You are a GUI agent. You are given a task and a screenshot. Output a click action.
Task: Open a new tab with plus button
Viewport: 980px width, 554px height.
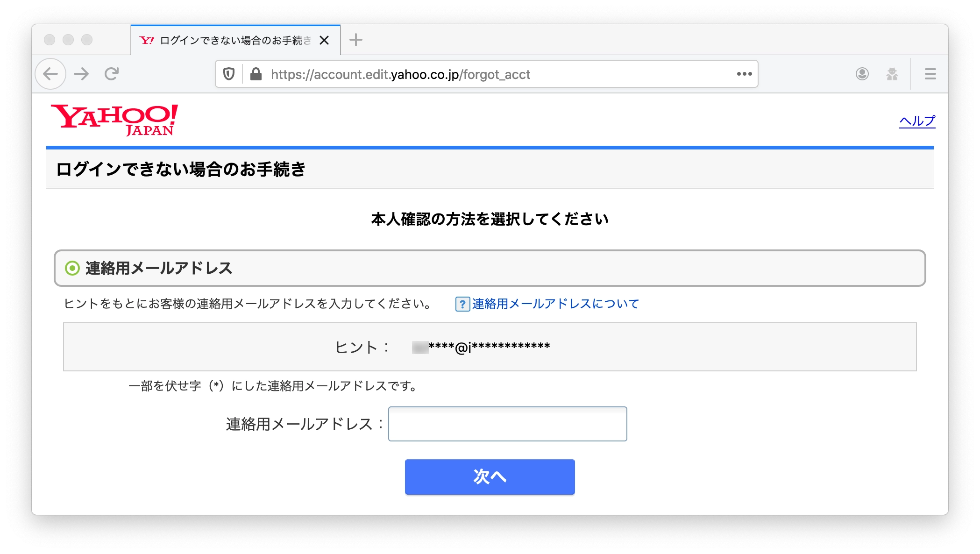pyautogui.click(x=356, y=40)
